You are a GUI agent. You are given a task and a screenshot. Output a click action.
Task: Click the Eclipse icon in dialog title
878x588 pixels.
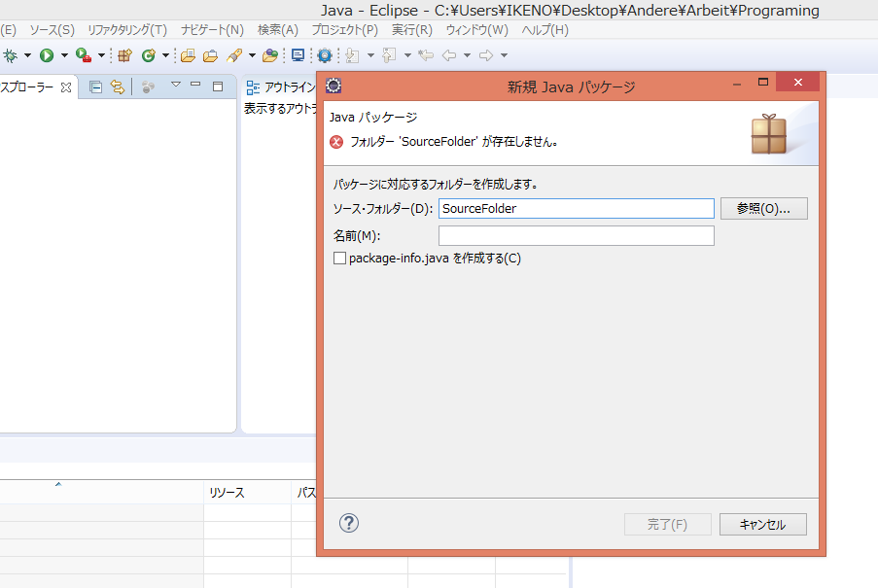(x=334, y=86)
